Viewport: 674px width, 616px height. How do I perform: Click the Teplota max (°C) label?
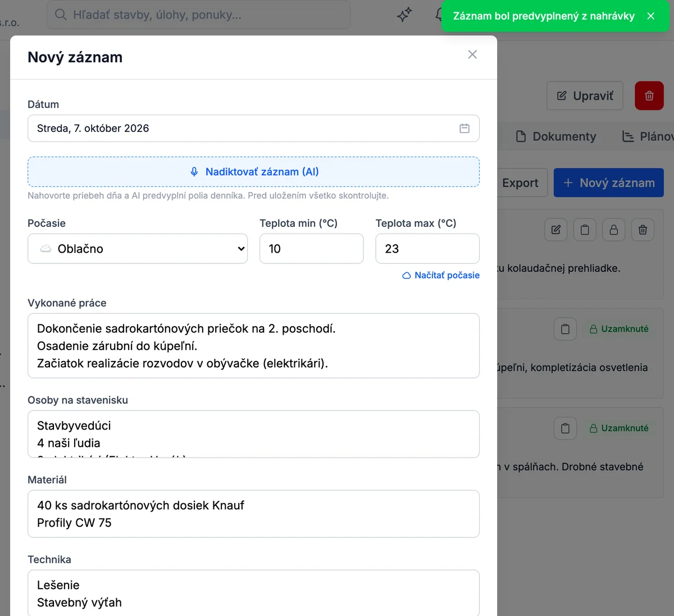[416, 223]
